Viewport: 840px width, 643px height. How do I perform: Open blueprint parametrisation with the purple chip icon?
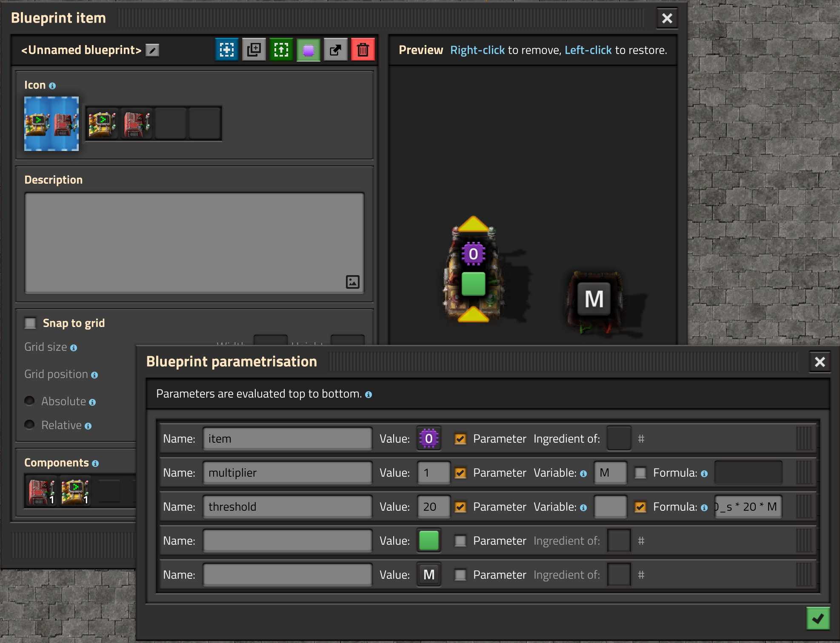[308, 49]
